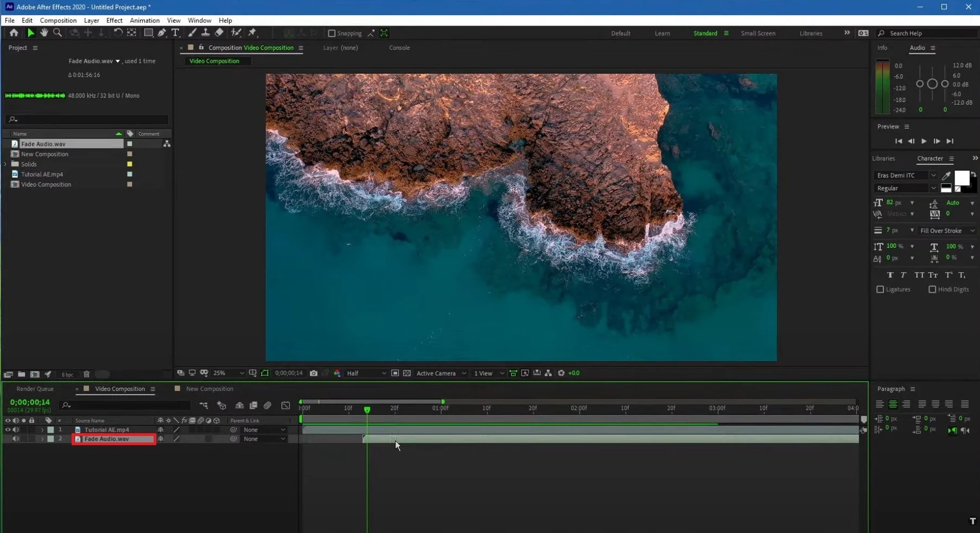Expand the Solids folder in Project
This screenshot has width=980, height=533.
5,164
